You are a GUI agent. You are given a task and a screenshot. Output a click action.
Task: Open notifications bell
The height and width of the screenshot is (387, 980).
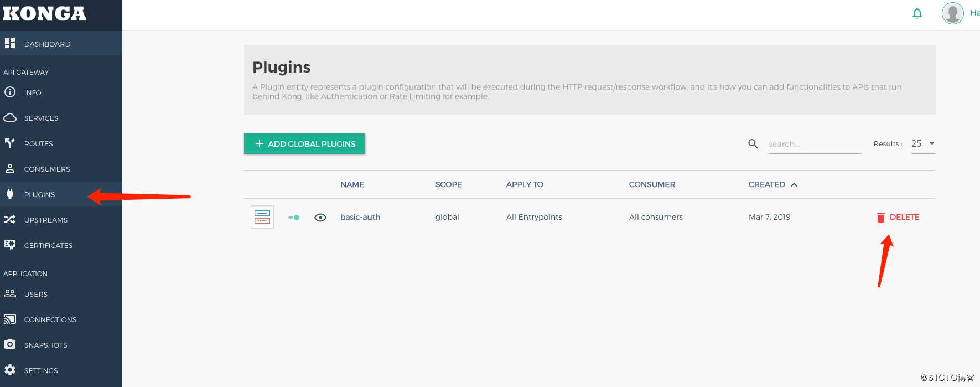[x=917, y=13]
